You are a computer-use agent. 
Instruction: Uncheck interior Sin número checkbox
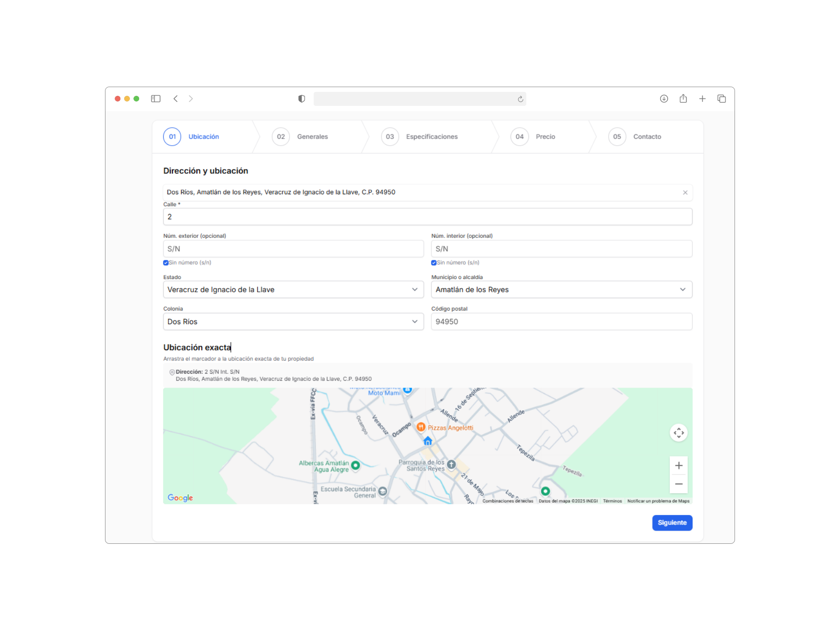[434, 263]
